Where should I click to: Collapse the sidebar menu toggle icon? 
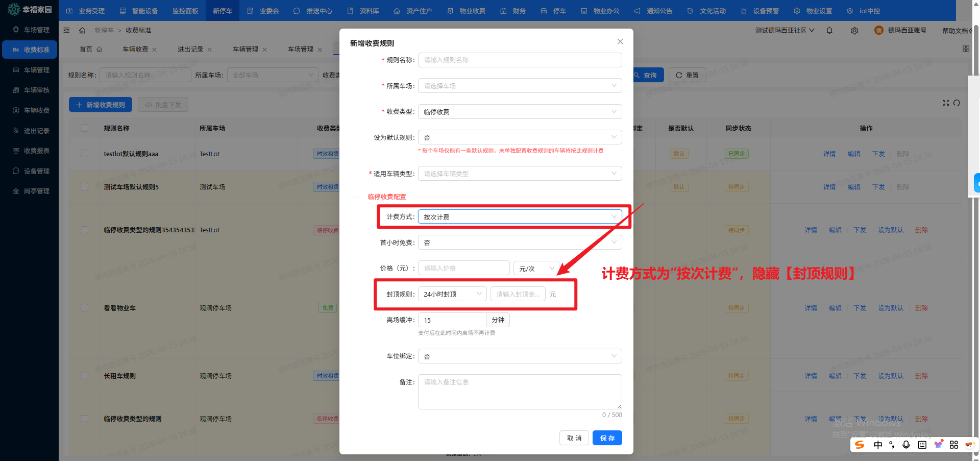click(x=66, y=31)
